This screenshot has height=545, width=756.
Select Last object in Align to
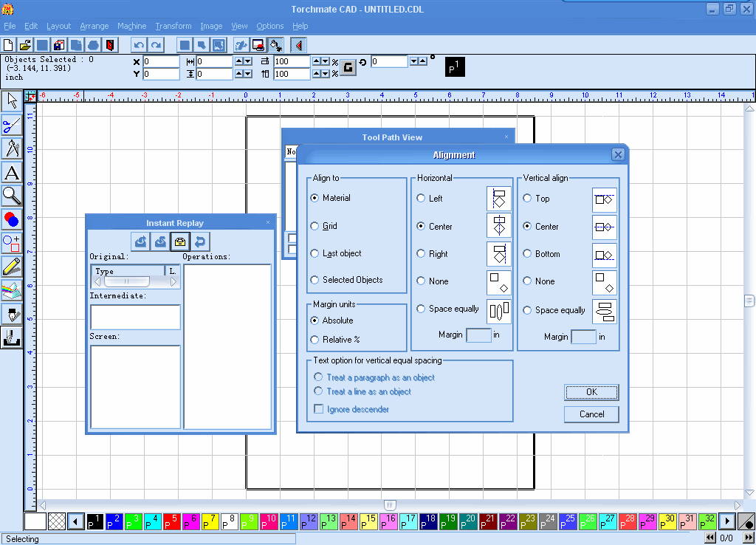336,253
